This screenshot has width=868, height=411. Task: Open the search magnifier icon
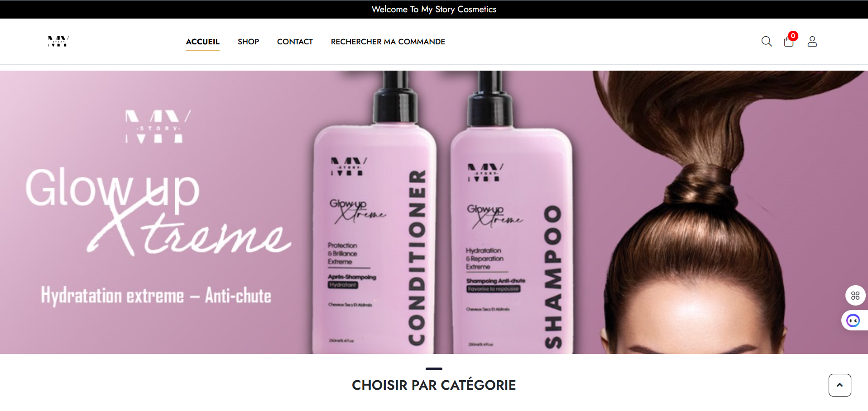pos(767,42)
